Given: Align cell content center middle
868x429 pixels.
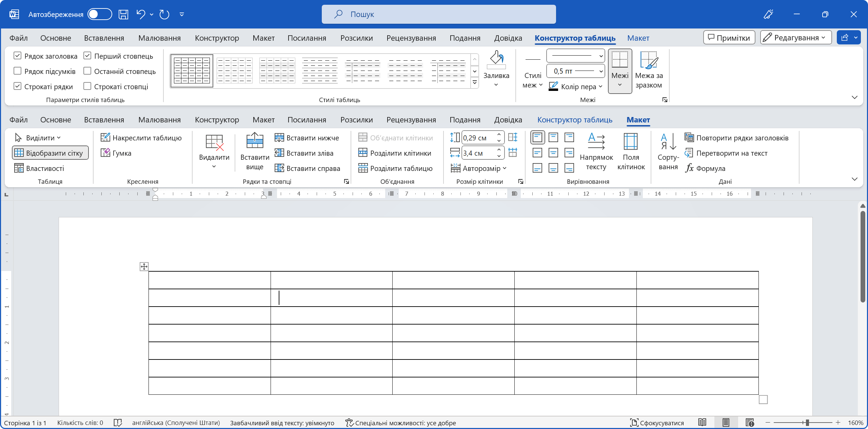Looking at the screenshot, I should pos(553,153).
